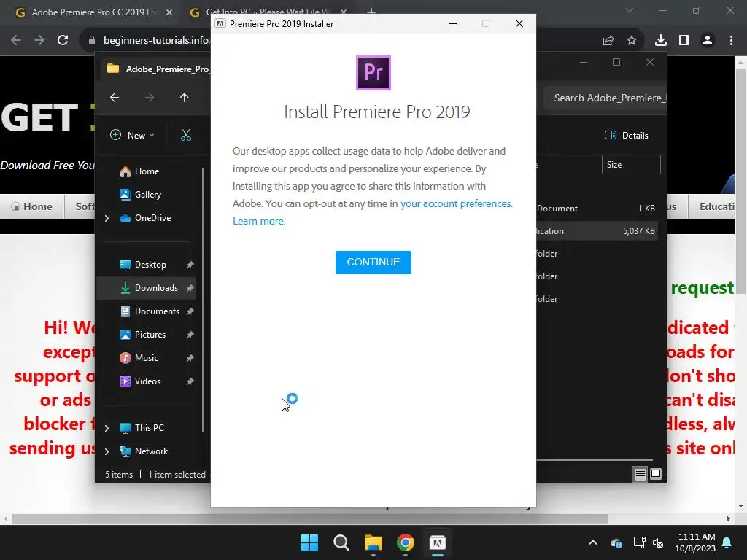This screenshot has height=560, width=747.
Task: Minimize the Premiere Pro 2019 Installer window
Action: (x=453, y=23)
